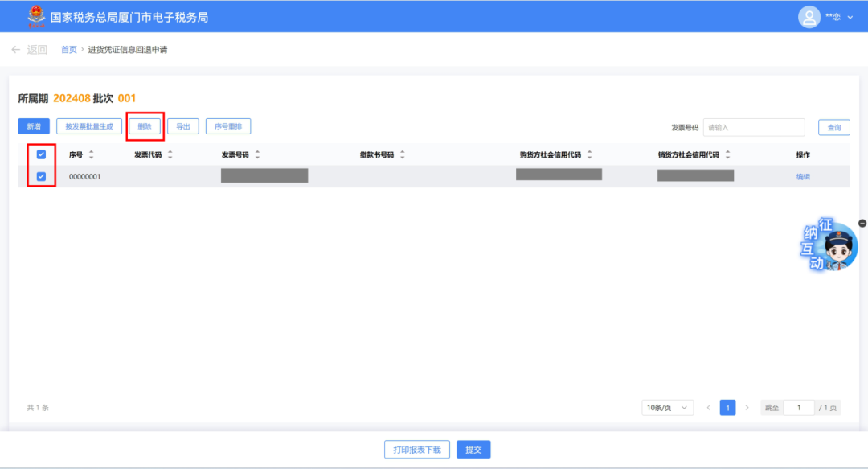868x469 pixels.
Task: Sort by 缴款书号码 column arrows
Action: [x=403, y=154]
